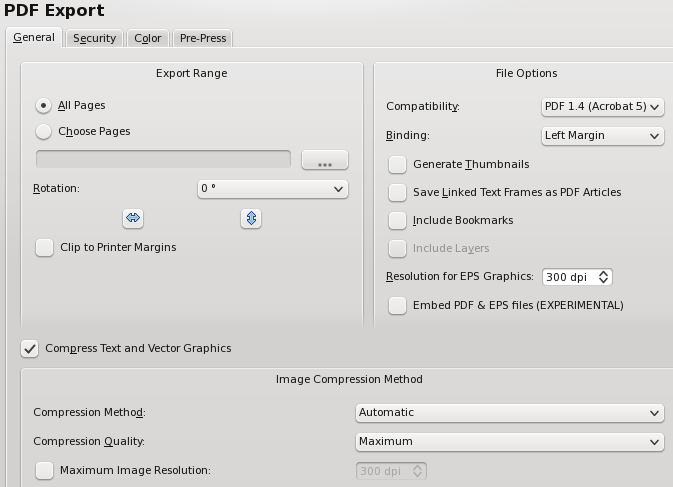673x487 pixels.
Task: Click the EPS Graphics resolution spinbox
Action: (570, 277)
